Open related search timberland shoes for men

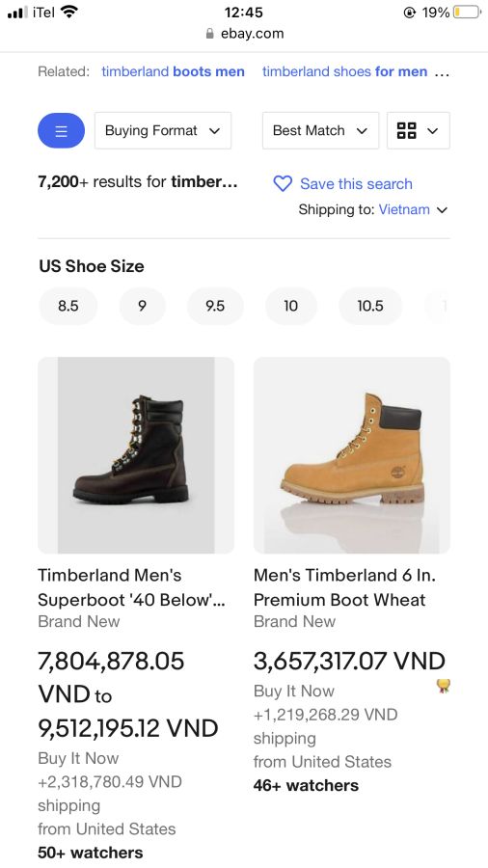344,71
